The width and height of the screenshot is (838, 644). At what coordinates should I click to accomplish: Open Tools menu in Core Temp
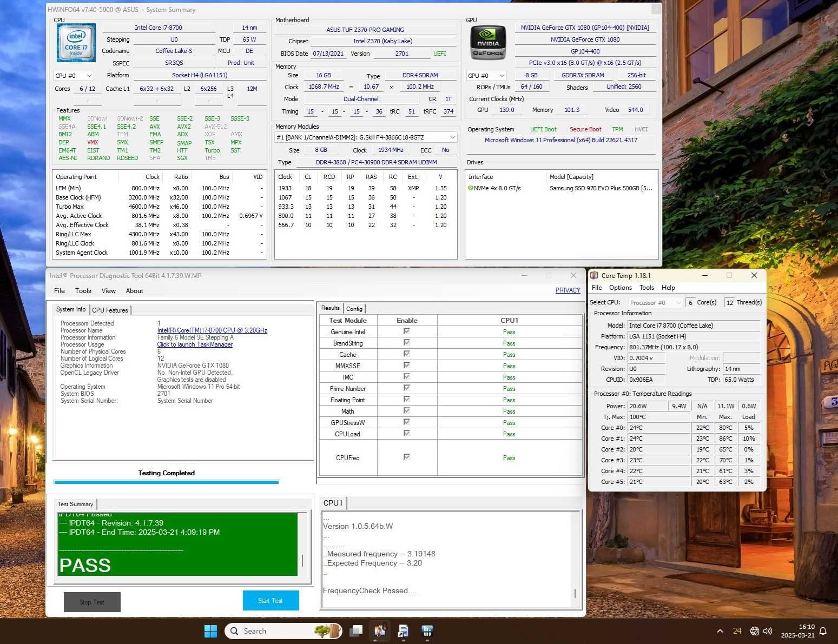click(x=646, y=288)
